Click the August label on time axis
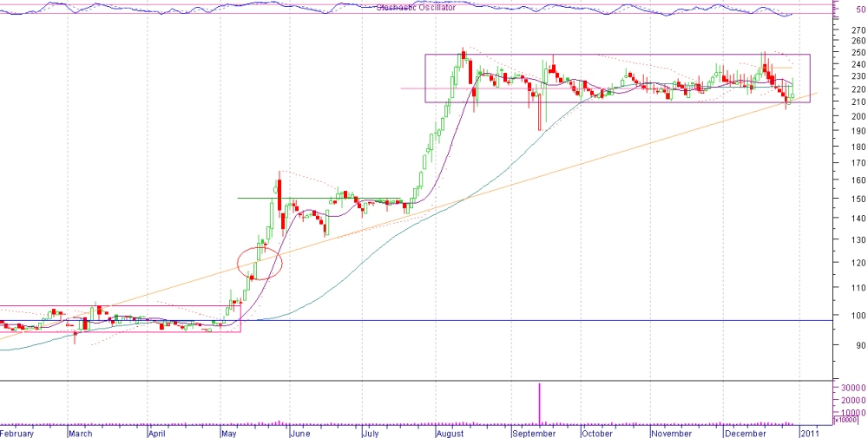The width and height of the screenshot is (868, 438). (x=449, y=432)
